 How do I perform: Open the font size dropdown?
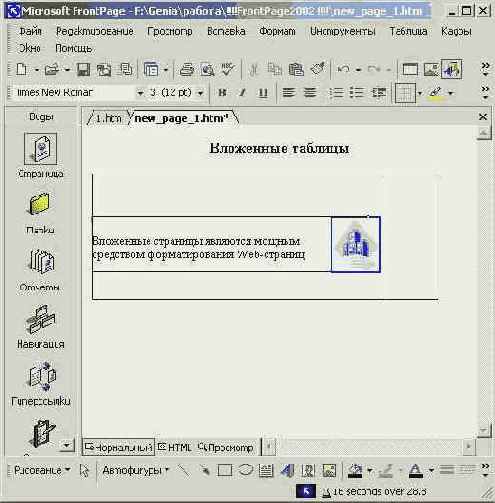click(x=201, y=93)
